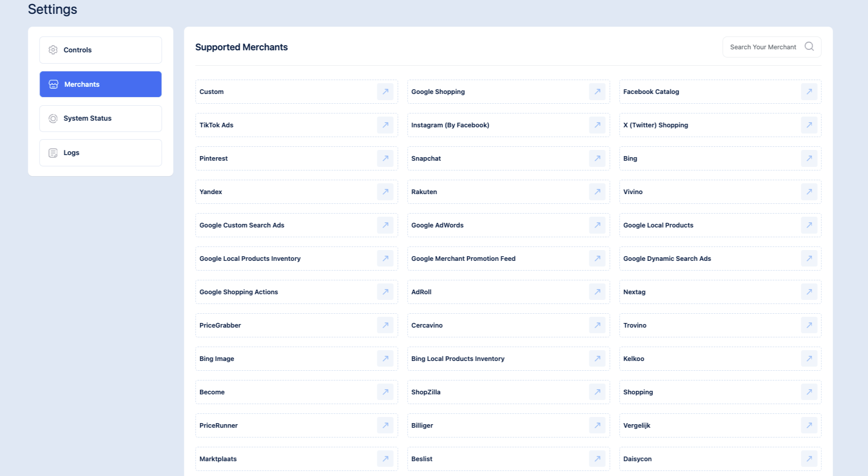Open the Daisycon arrow icon
This screenshot has height=476, width=868.
pos(809,459)
